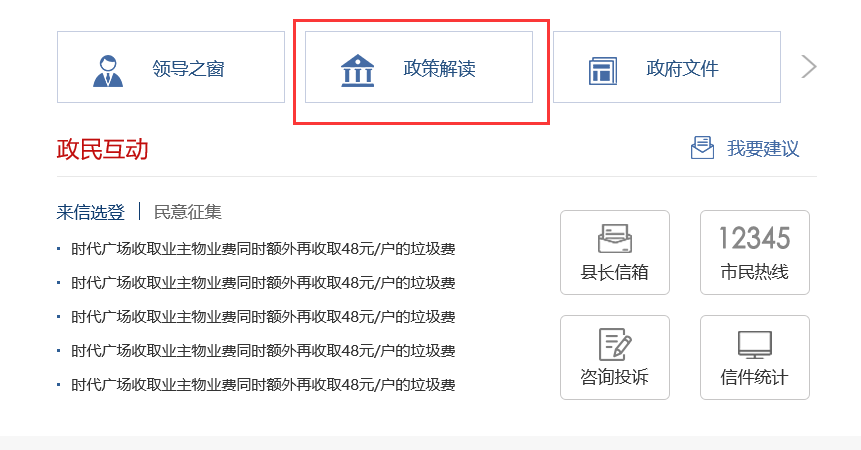Click the 政民互动 section heading
Viewport: 861px width, 450px height.
[103, 149]
